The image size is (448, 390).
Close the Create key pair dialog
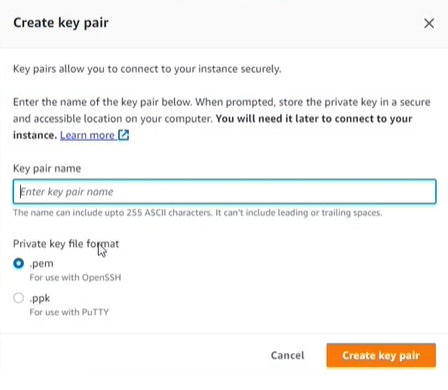coord(429,23)
